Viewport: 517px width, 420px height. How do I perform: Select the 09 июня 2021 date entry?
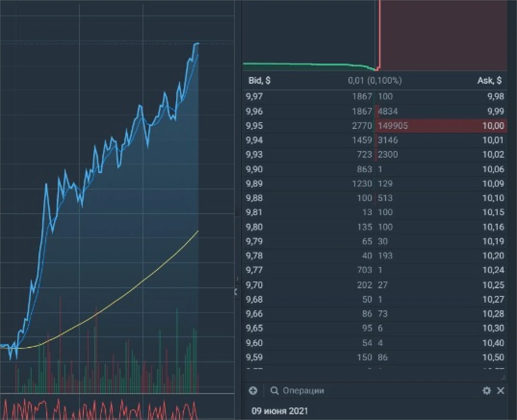point(280,411)
